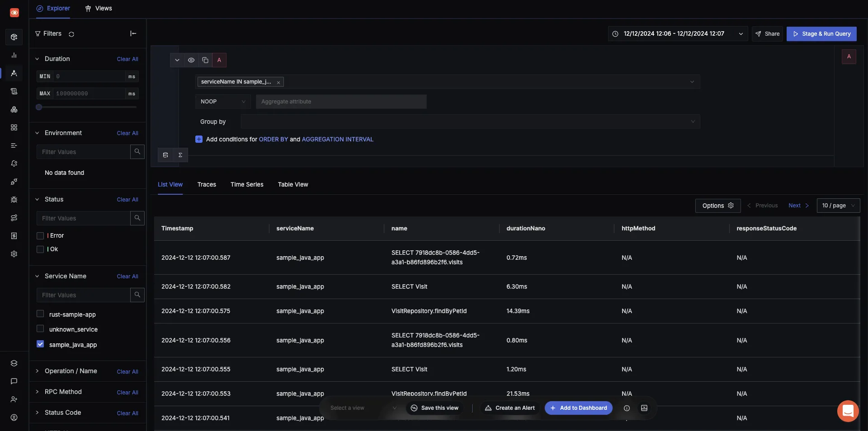Check the unknown_service checkbox
This screenshot has height=431, width=868.
40,329
